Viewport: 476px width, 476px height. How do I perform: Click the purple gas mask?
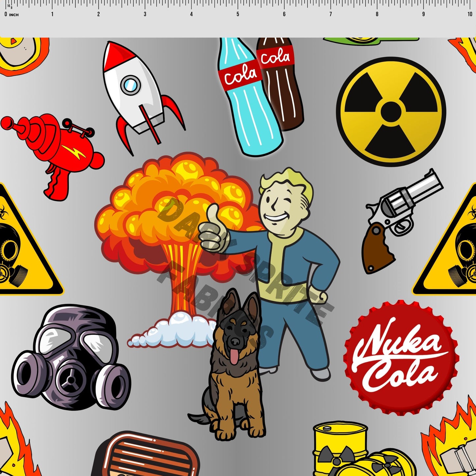point(71,358)
